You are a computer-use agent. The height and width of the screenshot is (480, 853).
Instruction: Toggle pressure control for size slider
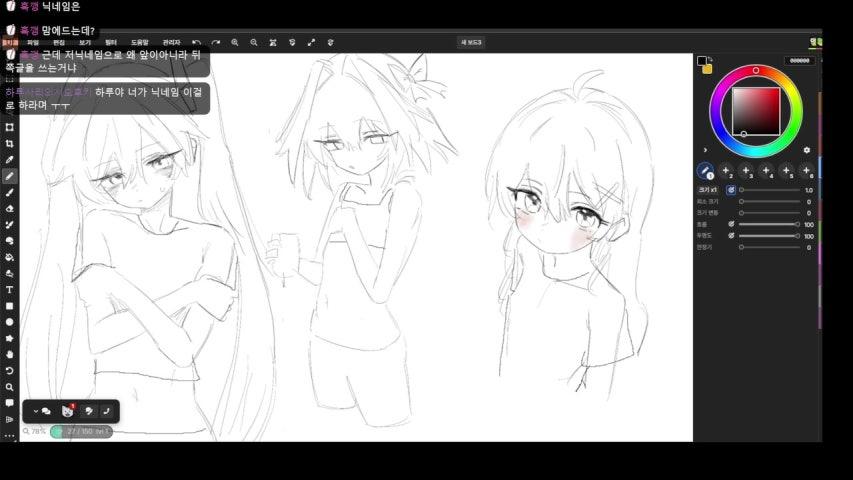pyautogui.click(x=731, y=190)
